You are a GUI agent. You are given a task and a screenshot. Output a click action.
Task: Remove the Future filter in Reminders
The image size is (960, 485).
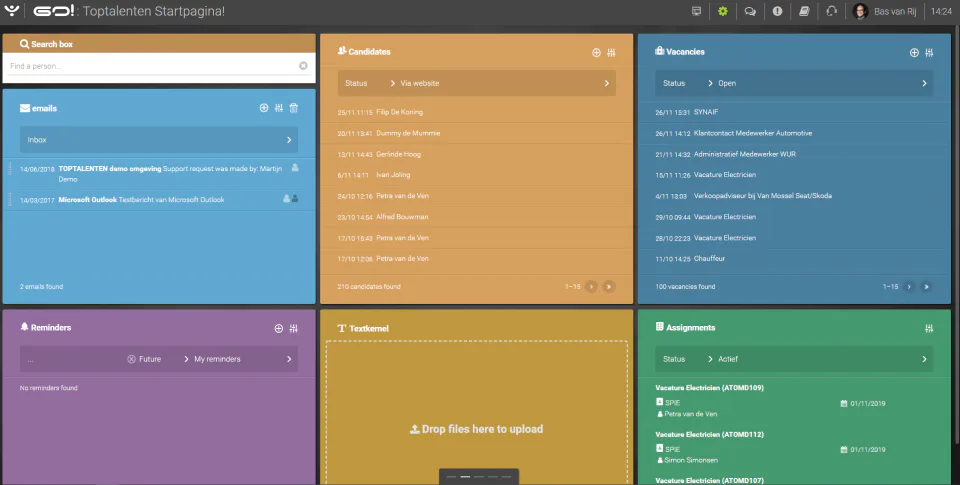(131, 359)
